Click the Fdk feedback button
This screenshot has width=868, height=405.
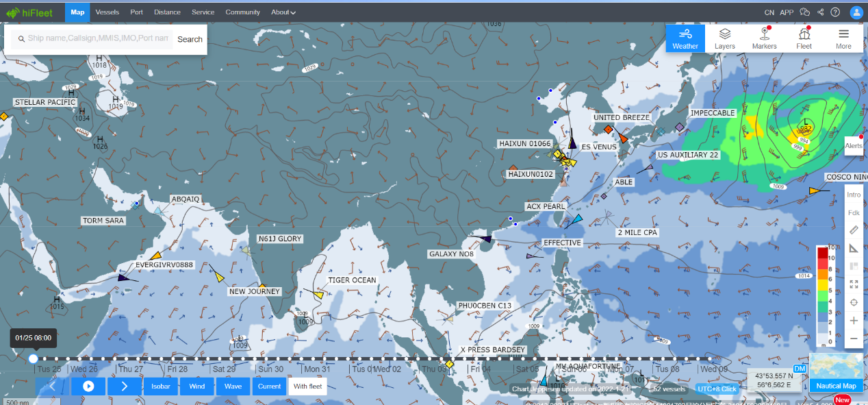point(854,212)
